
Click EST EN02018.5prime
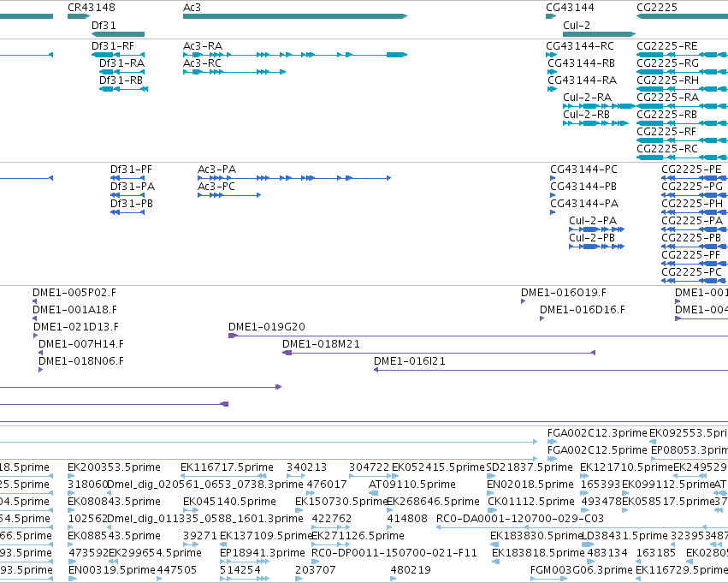530,485
